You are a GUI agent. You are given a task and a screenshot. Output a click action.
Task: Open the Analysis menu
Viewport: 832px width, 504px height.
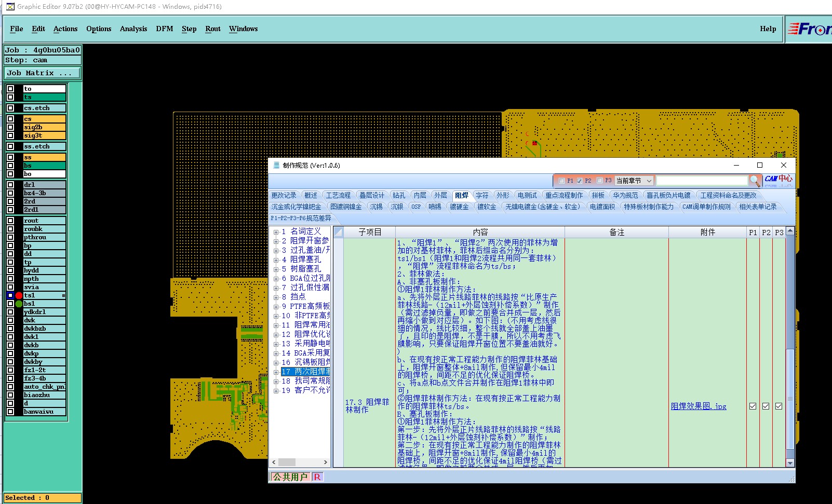pyautogui.click(x=133, y=29)
